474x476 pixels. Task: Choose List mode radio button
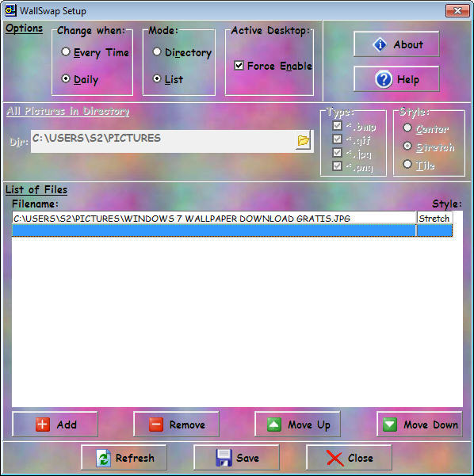click(157, 78)
